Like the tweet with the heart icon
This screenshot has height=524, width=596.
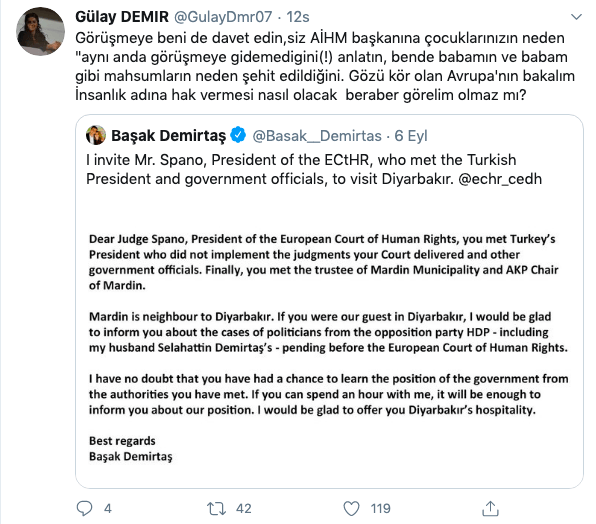pos(351,508)
